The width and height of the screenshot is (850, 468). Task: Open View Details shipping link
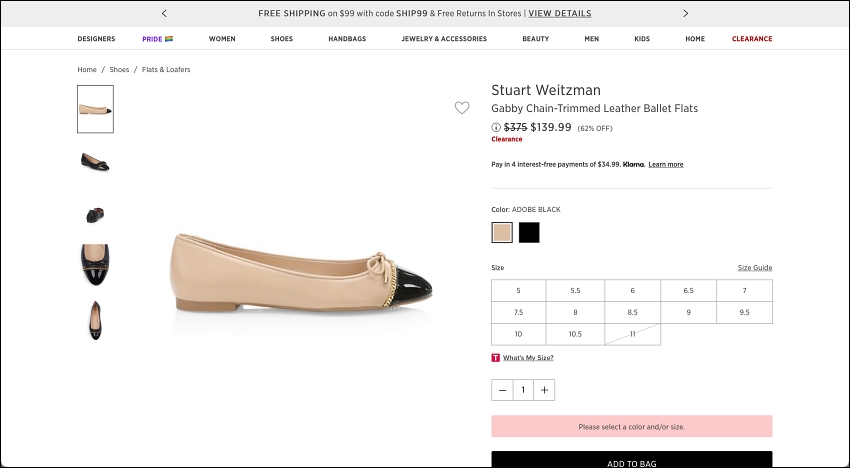click(x=560, y=14)
